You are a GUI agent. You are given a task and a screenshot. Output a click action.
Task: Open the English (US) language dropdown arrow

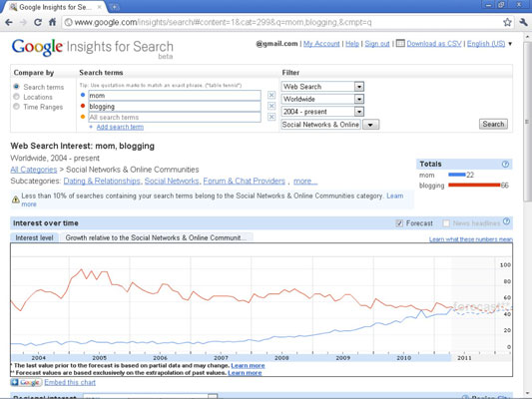510,44
